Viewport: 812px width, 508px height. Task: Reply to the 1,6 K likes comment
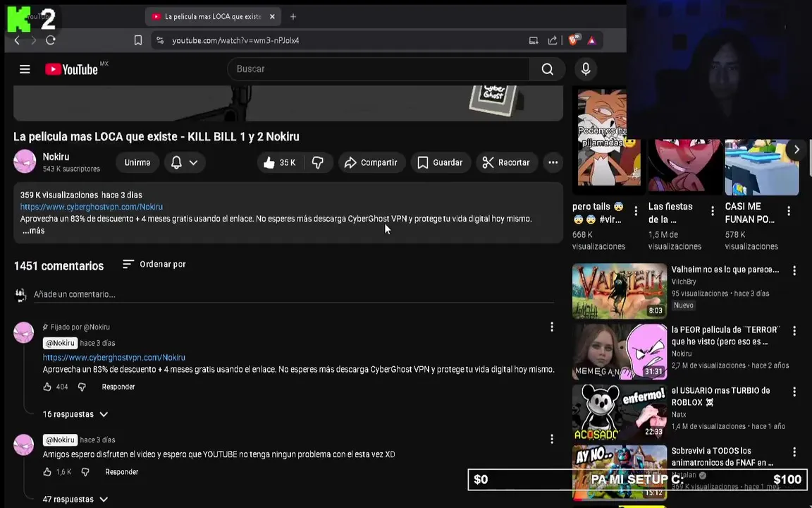pyautogui.click(x=122, y=472)
